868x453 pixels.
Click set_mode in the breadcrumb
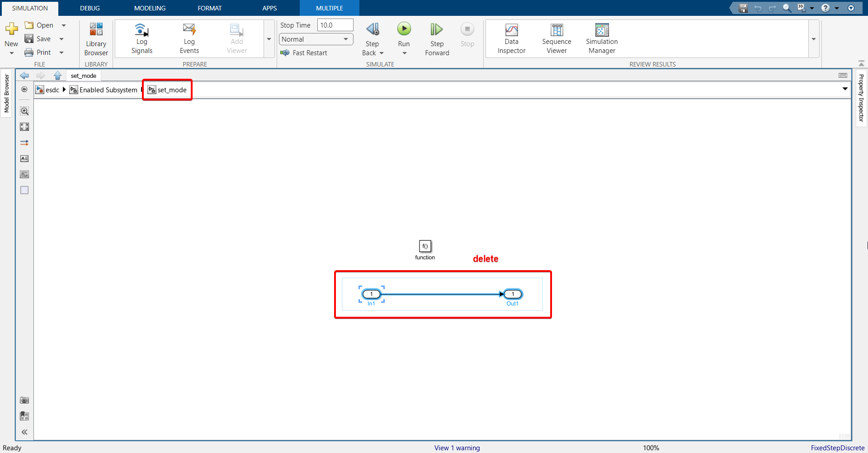(167, 90)
